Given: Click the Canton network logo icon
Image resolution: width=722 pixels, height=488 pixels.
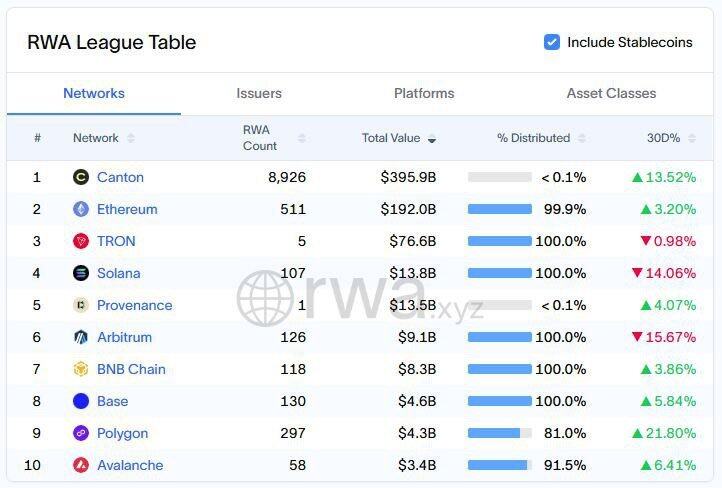Looking at the screenshot, I should tap(81, 177).
